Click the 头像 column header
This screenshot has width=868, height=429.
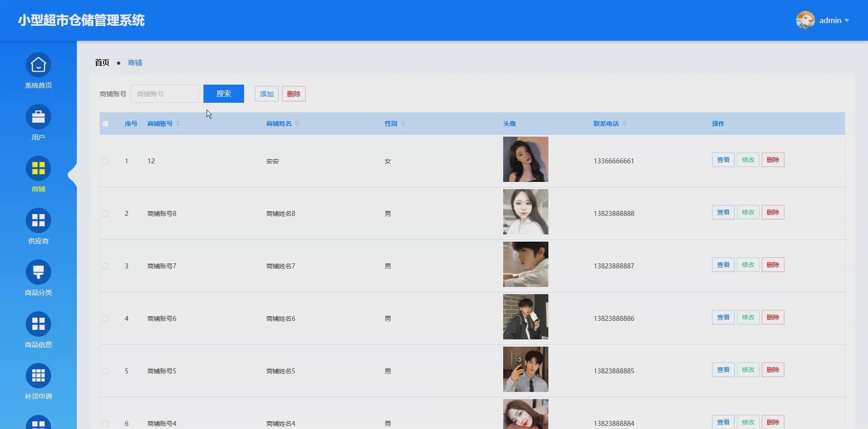pyautogui.click(x=509, y=124)
